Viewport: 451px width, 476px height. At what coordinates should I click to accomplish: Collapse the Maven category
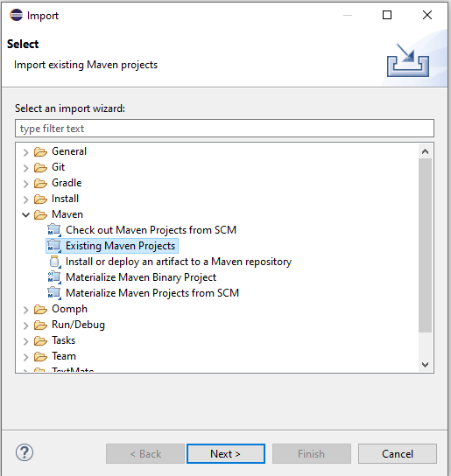25,214
